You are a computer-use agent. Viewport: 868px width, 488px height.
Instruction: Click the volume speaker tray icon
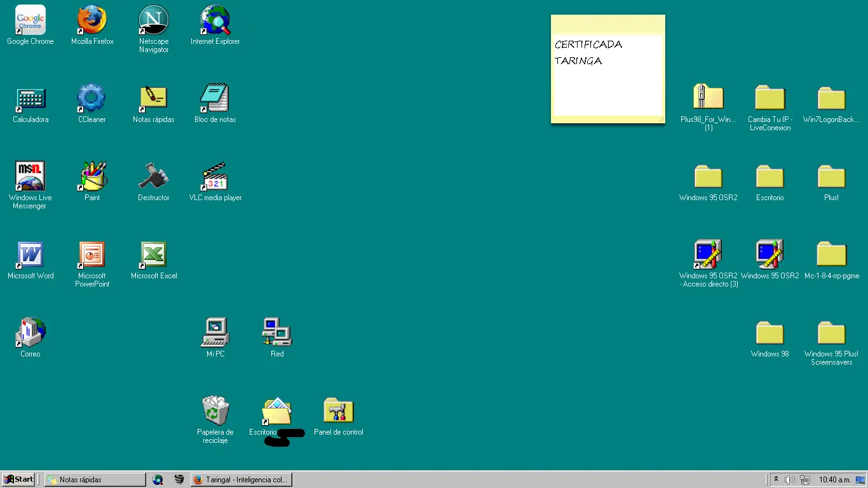point(790,480)
